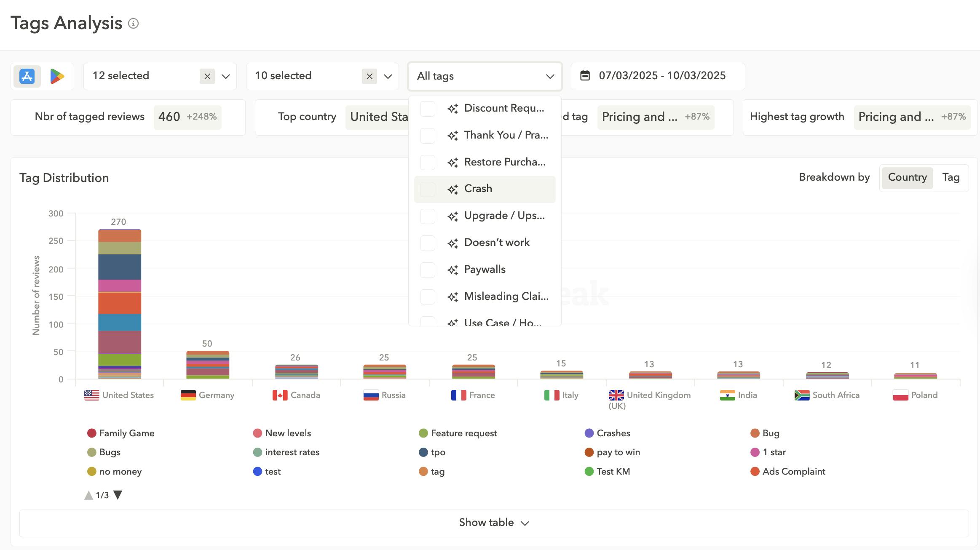980x550 pixels.
Task: Go to previous legend page arrow
Action: (x=88, y=495)
